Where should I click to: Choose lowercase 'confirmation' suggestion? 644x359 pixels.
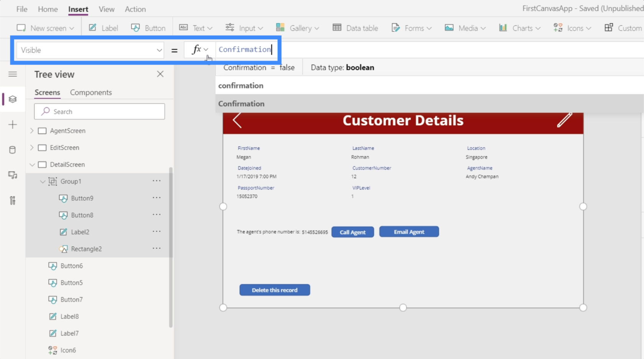coord(241,85)
